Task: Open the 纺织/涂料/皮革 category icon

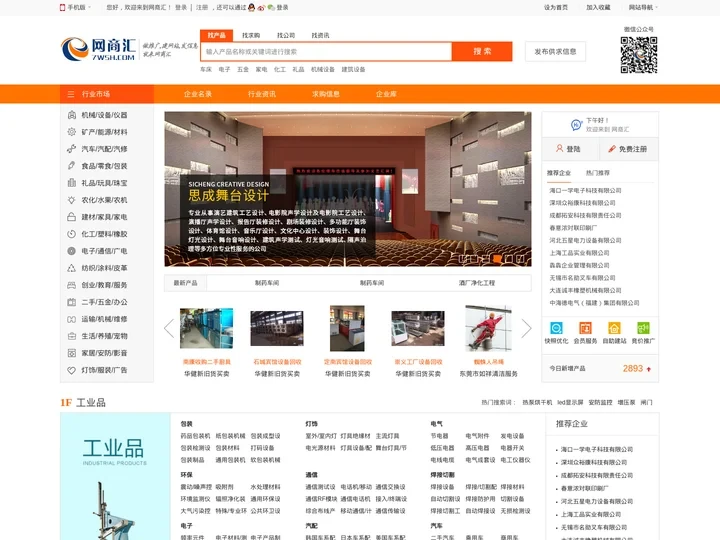Action: pos(72,268)
